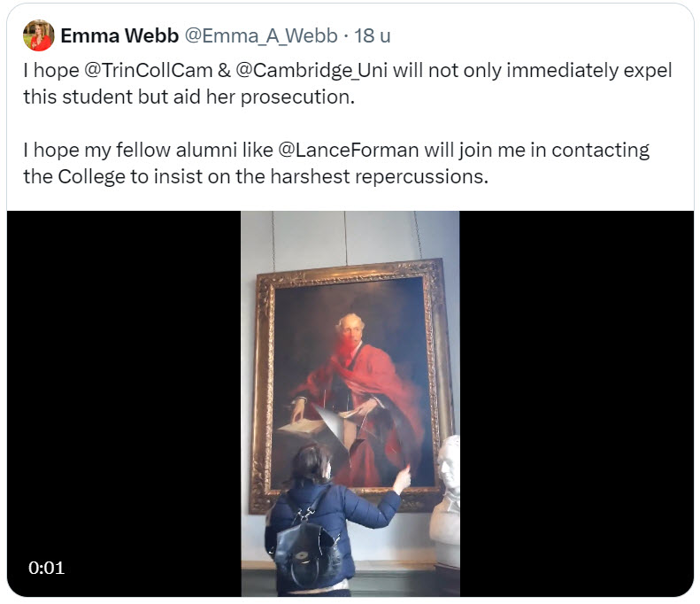Viewport: 700px width, 604px height.
Task: Click the 0:01 video time indicator
Action: point(46,568)
